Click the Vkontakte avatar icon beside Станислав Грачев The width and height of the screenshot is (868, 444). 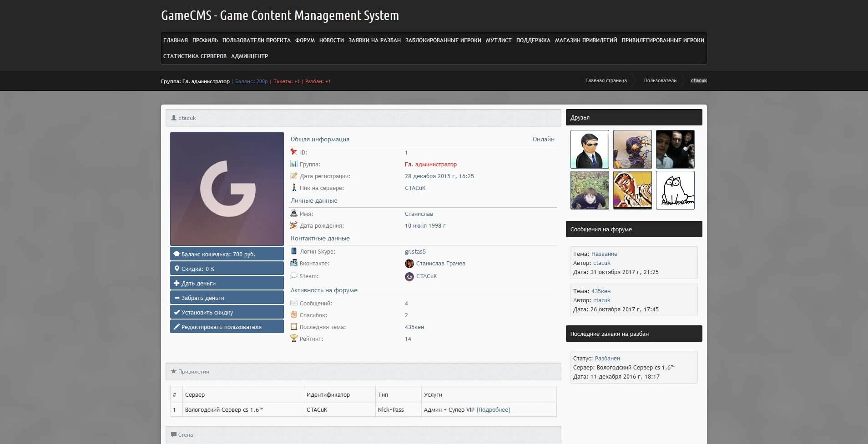pos(409,264)
